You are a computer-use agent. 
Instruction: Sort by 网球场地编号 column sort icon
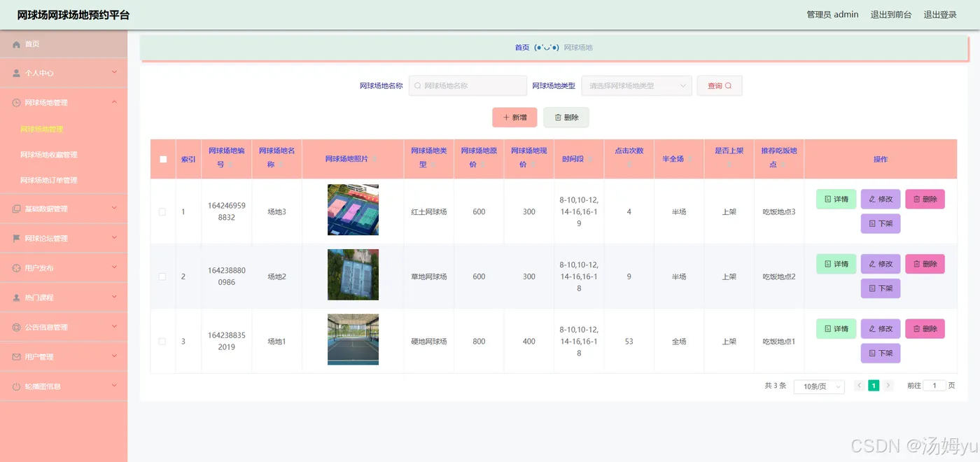click(x=230, y=165)
